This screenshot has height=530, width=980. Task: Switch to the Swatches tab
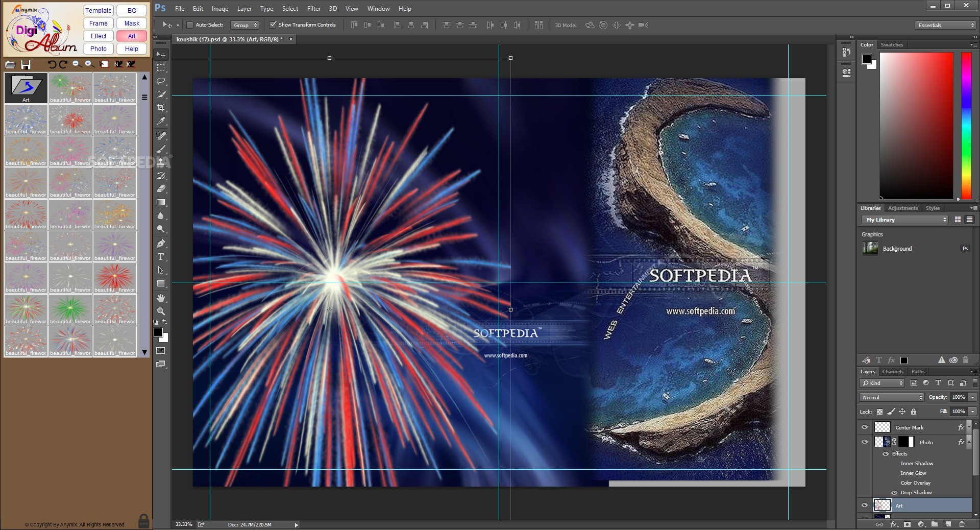892,45
